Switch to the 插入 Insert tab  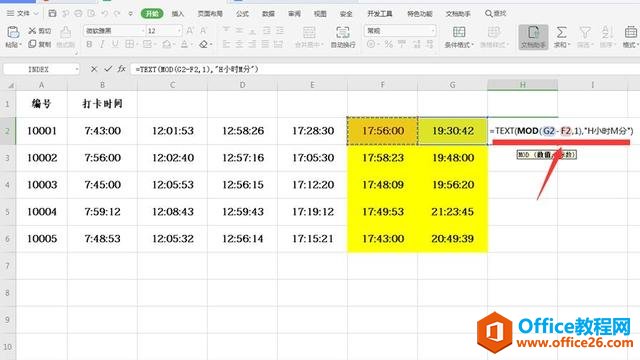point(178,13)
